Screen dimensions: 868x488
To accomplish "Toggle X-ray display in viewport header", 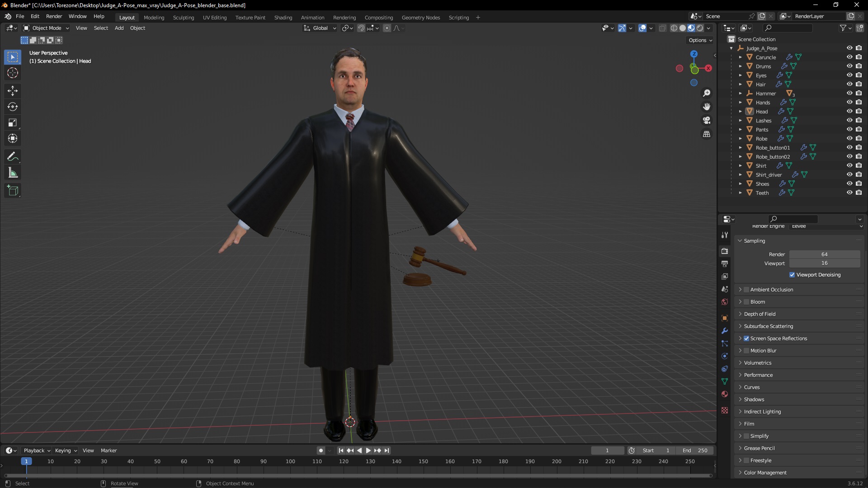I will pos(662,28).
